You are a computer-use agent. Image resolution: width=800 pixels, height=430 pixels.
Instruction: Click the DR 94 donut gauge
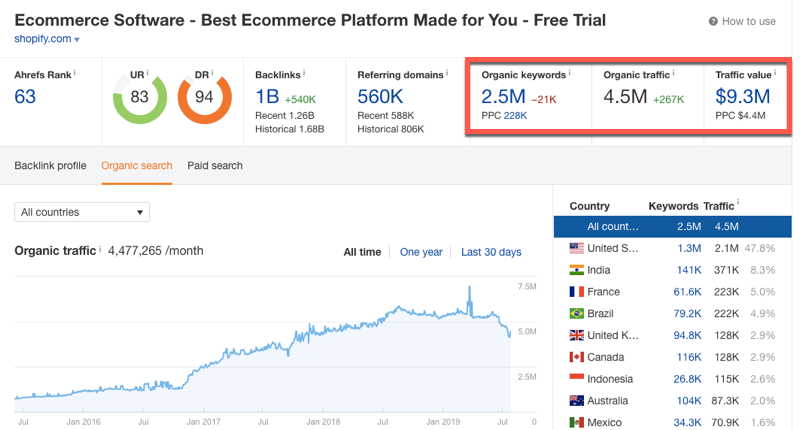tap(205, 97)
